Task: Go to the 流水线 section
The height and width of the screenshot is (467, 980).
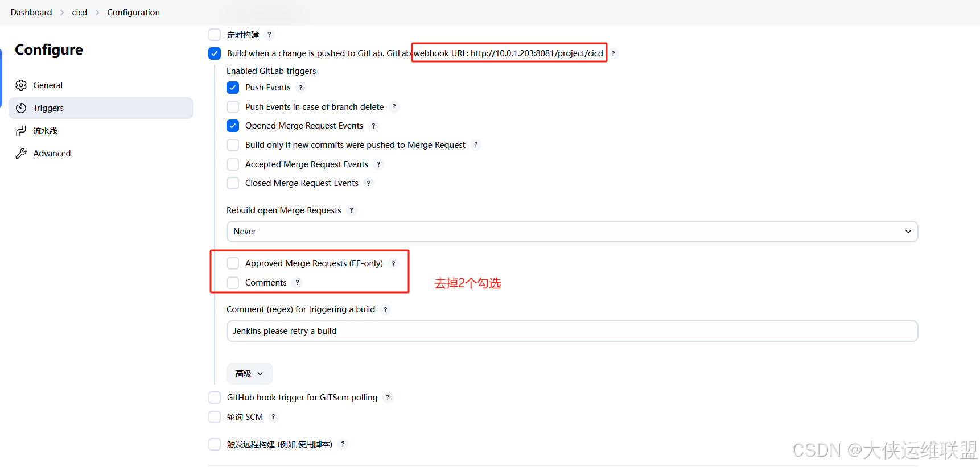Action: (x=101, y=131)
